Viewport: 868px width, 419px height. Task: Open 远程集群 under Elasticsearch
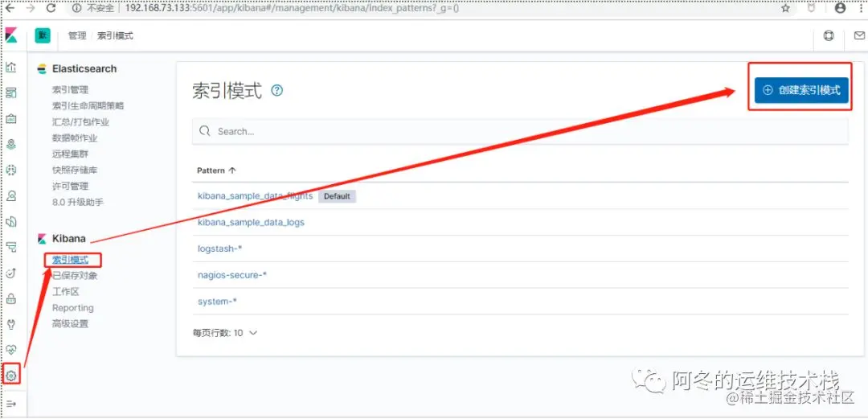[70, 154]
